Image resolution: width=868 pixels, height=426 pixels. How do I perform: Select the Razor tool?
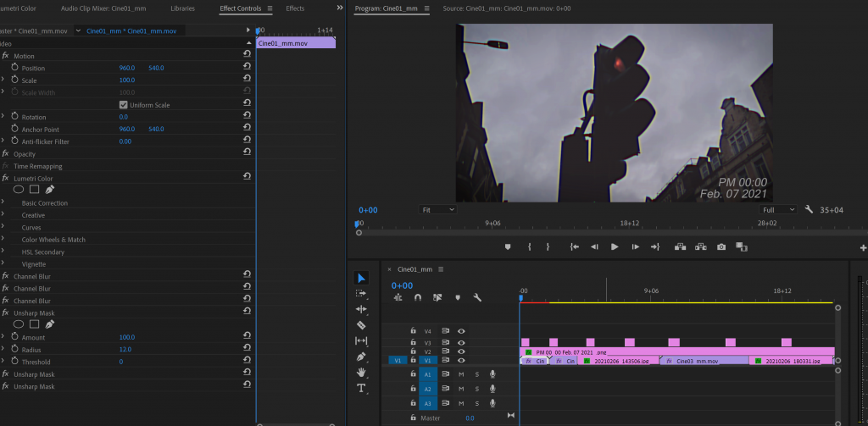coord(361,325)
